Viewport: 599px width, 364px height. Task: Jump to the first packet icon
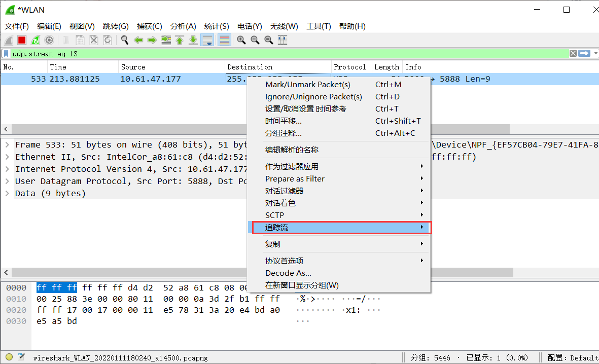click(180, 40)
